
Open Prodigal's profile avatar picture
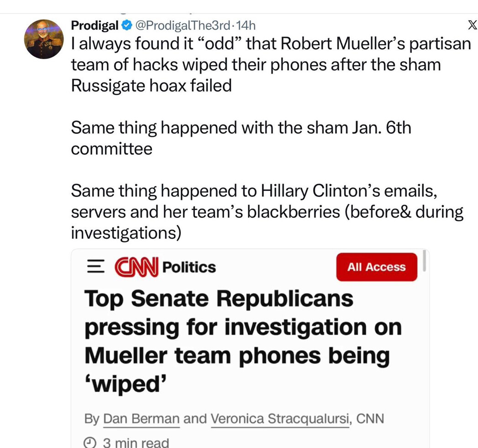(44, 39)
